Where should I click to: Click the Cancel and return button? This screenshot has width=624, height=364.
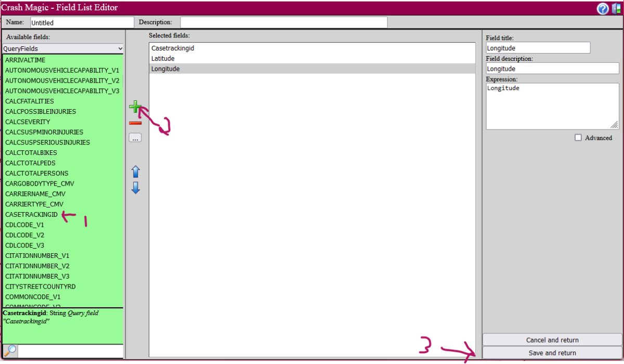(552, 340)
